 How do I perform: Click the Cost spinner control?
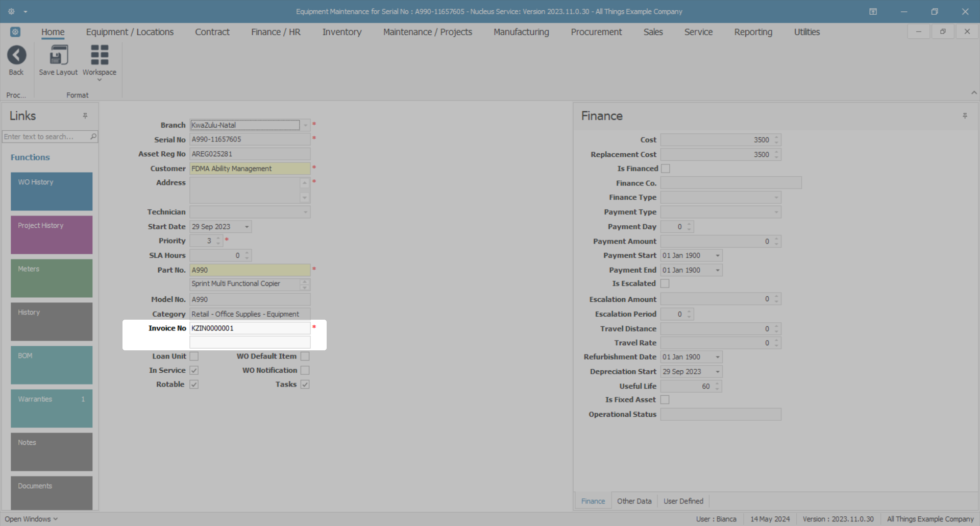pyautogui.click(x=776, y=140)
